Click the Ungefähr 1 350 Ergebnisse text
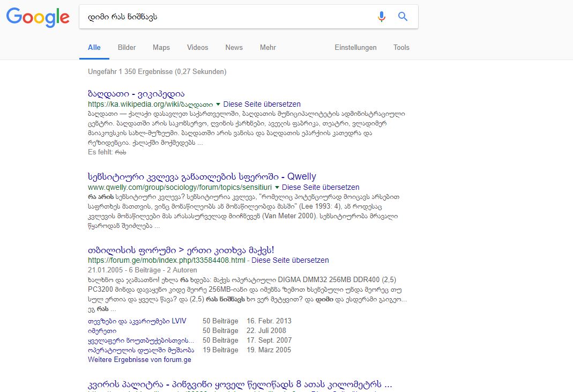The width and height of the screenshot is (573, 392). pyautogui.click(x=157, y=72)
